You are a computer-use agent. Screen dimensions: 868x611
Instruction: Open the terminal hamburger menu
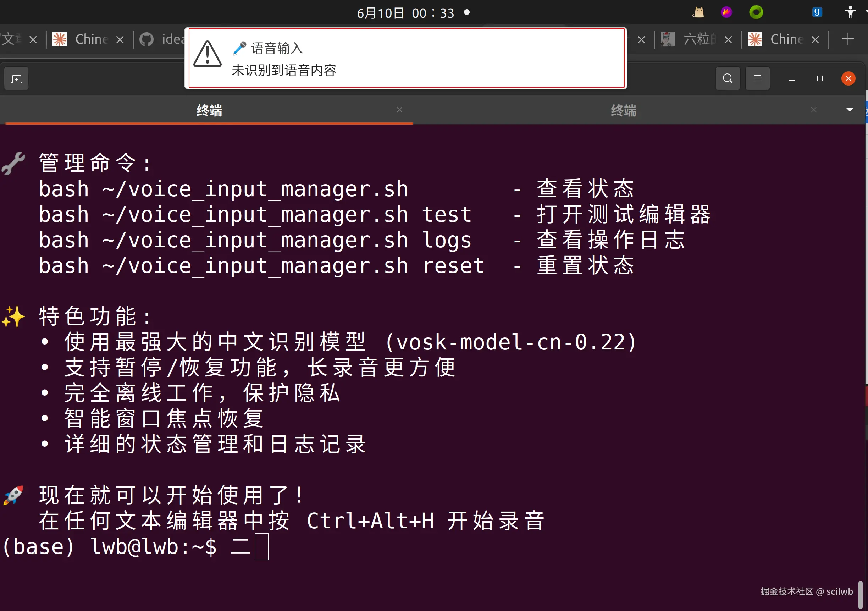coord(757,79)
